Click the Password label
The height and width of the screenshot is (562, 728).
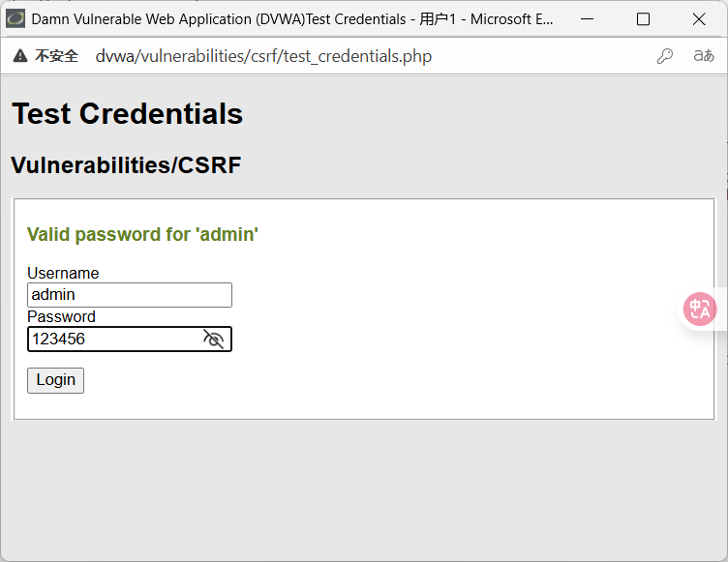click(61, 316)
